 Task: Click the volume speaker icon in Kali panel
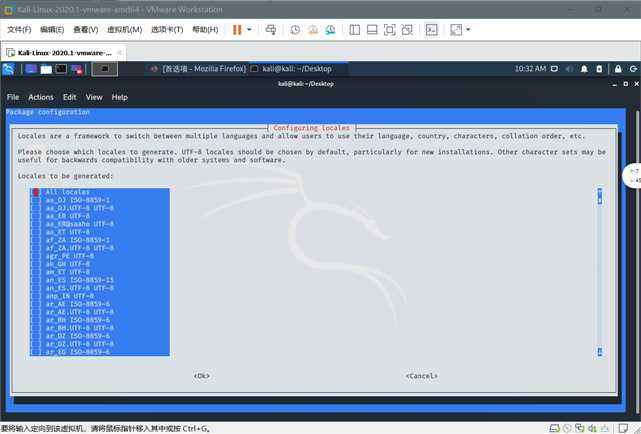pos(569,69)
